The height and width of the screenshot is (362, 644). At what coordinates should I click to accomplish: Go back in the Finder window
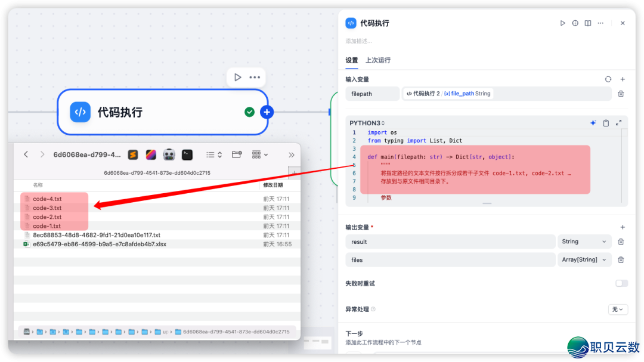[26, 154]
